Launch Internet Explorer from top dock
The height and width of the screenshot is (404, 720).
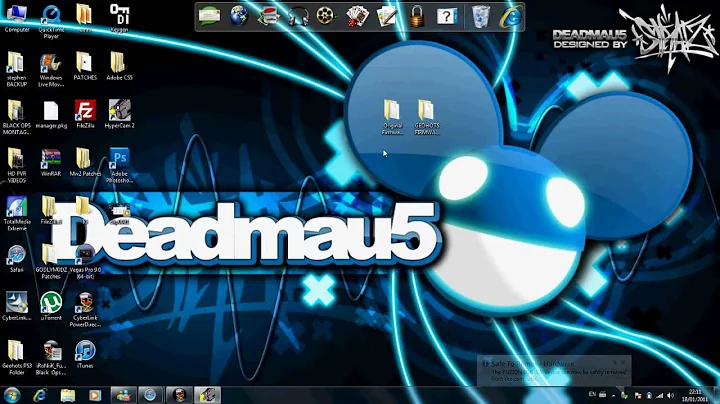tap(511, 17)
